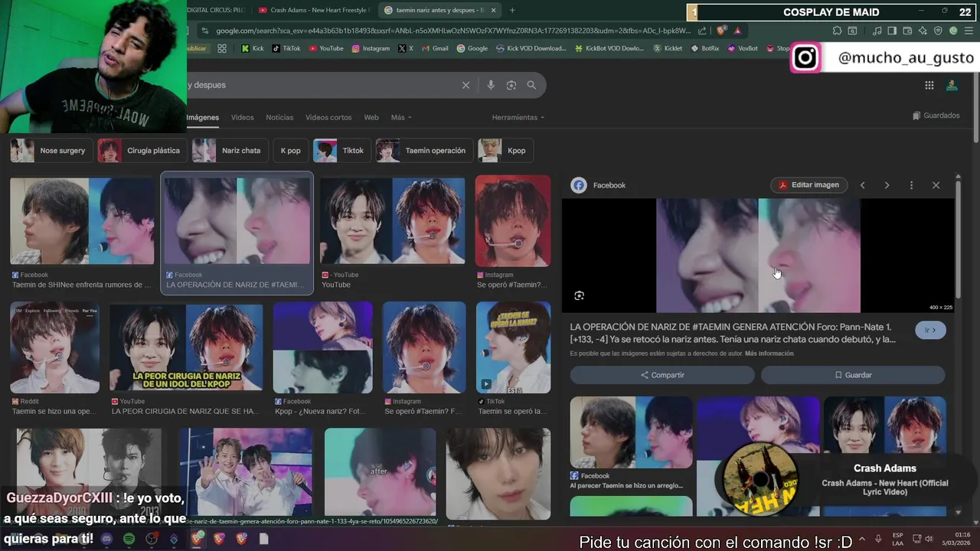980x551 pixels.
Task: Open LA PEOR CIRUGIA DE NARIZ thumbnail
Action: 186,347
